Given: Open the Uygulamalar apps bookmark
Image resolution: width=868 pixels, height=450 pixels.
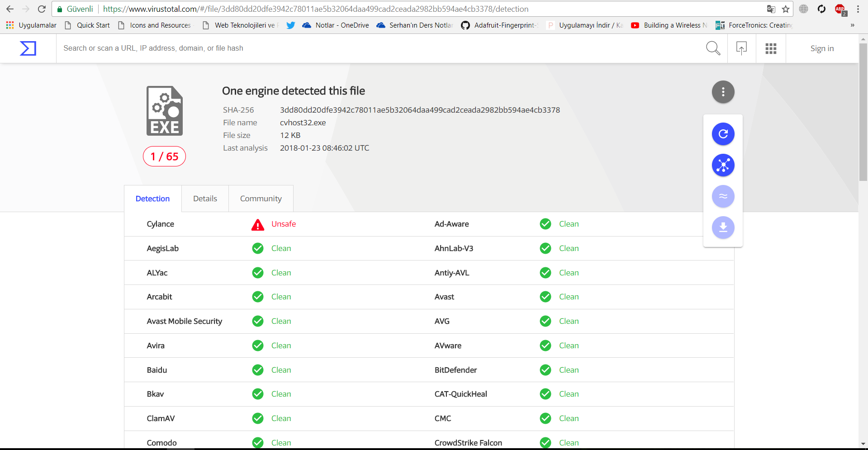Looking at the screenshot, I should 31,25.
